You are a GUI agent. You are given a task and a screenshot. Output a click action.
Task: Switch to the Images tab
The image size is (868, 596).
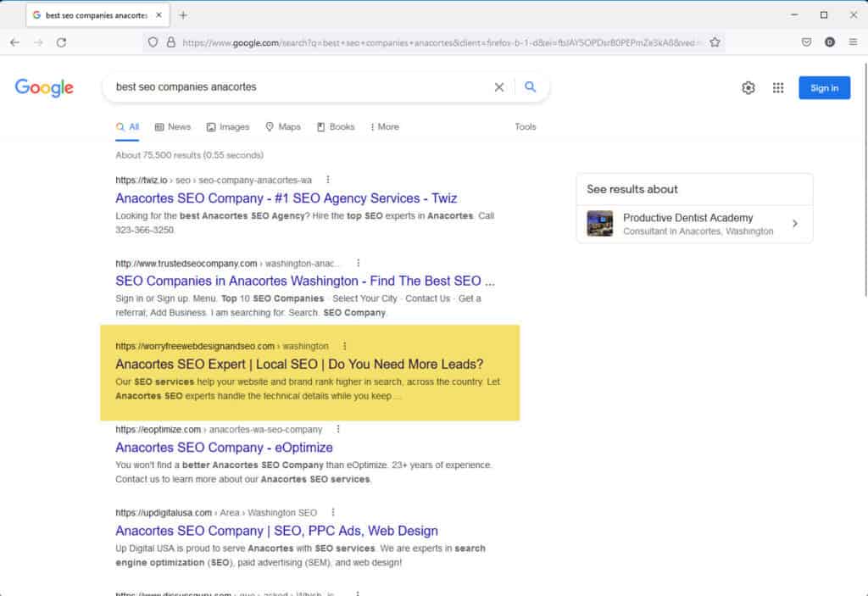tap(228, 127)
